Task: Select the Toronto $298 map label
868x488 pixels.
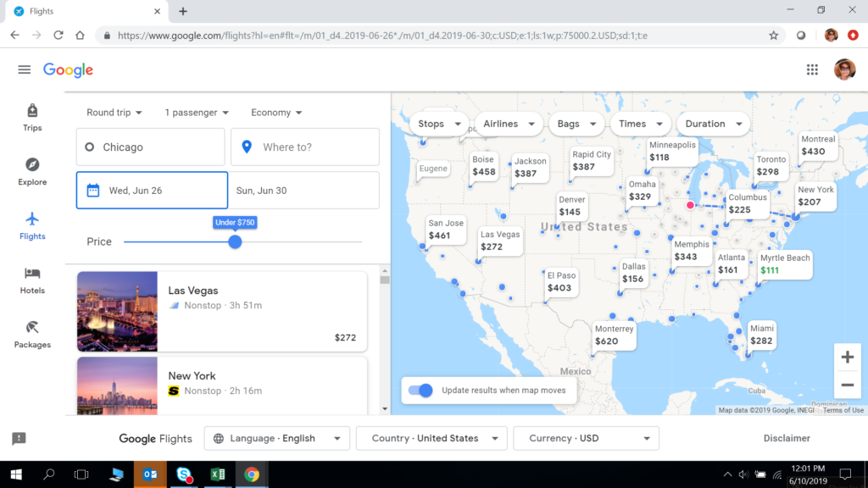Action: 771,165
